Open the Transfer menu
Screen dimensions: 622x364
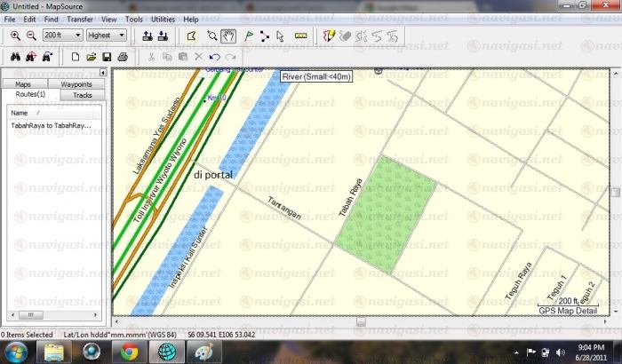[79, 19]
